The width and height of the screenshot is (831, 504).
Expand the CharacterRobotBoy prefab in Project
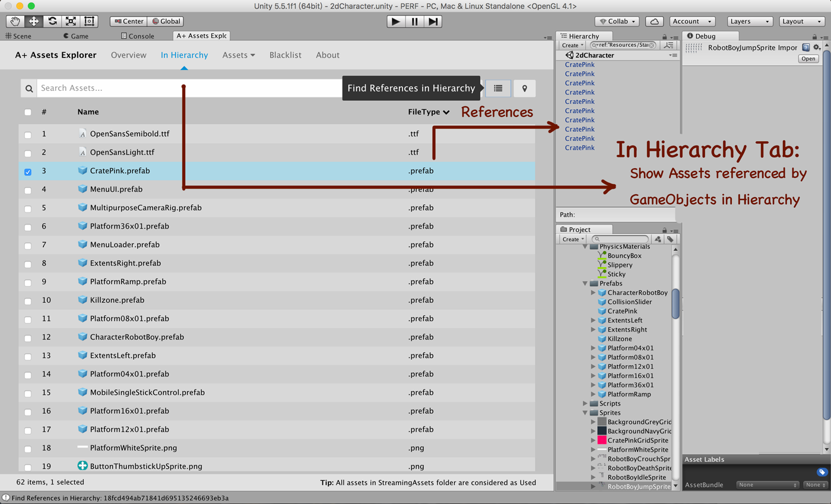coord(594,293)
